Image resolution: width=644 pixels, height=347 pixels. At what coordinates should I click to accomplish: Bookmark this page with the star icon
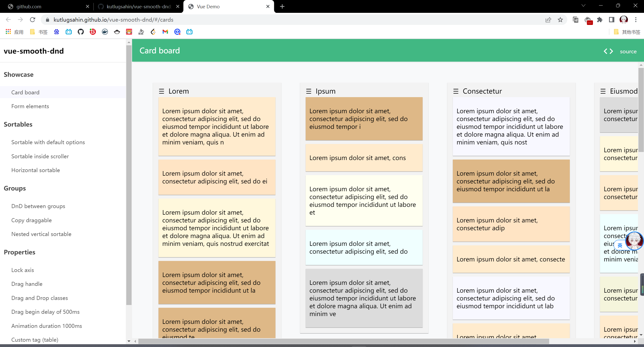[560, 20]
